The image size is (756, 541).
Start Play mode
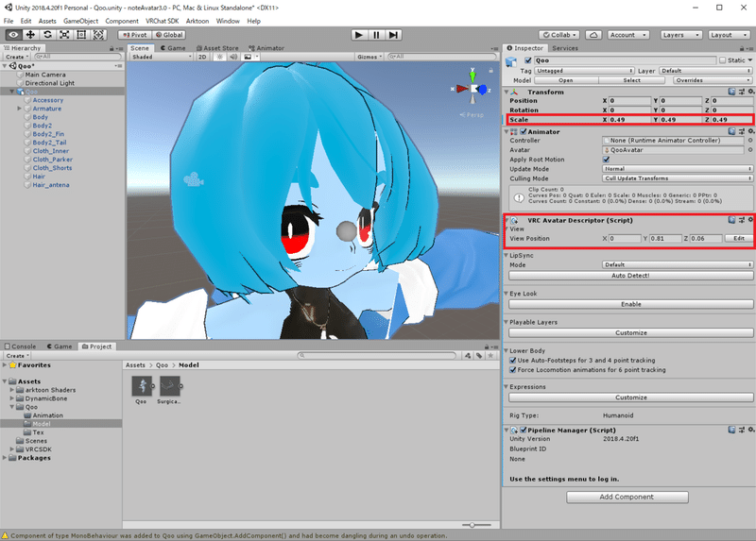[359, 35]
